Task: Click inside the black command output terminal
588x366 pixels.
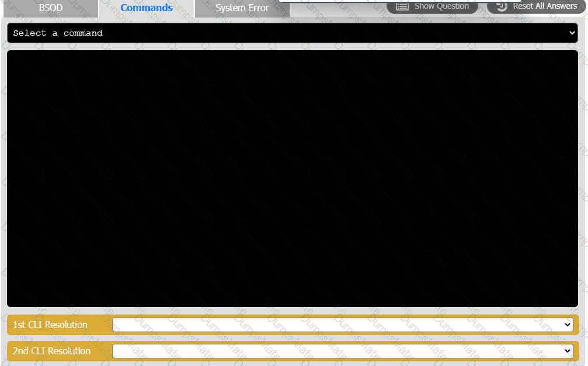Action: point(292,178)
